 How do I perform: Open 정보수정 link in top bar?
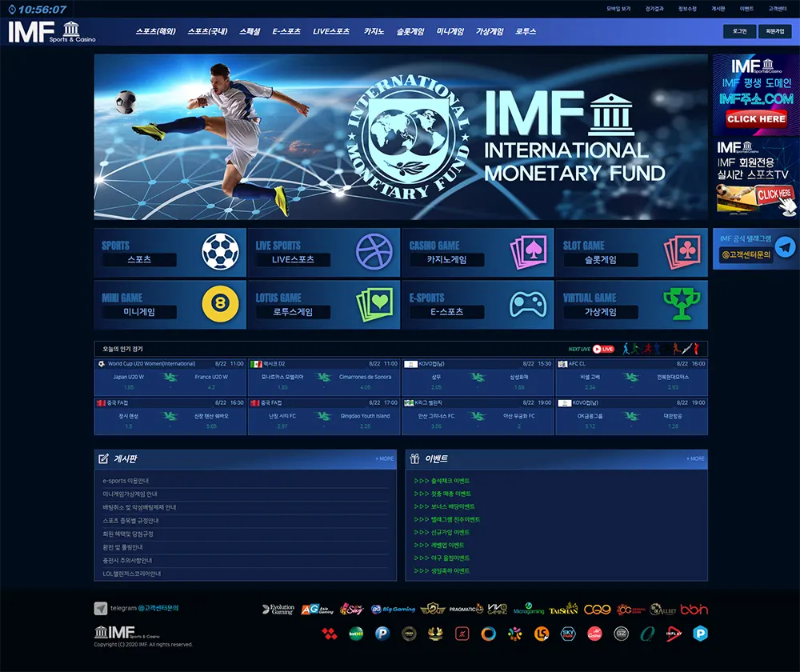point(687,9)
